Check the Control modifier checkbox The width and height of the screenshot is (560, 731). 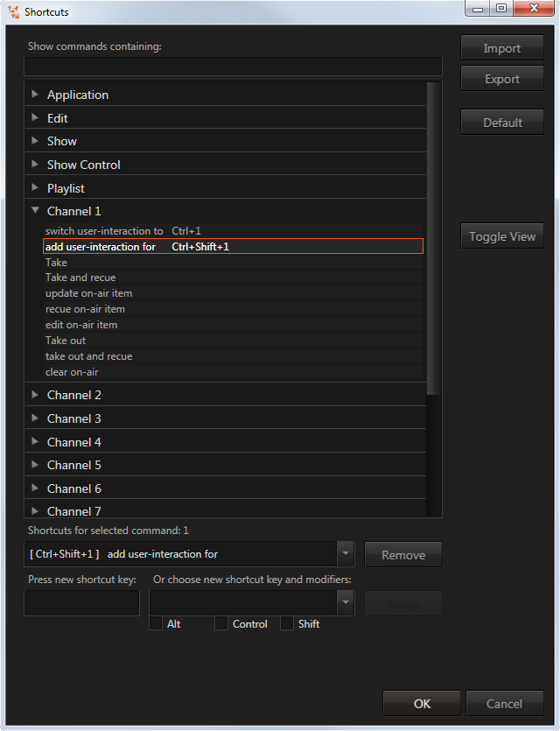221,624
